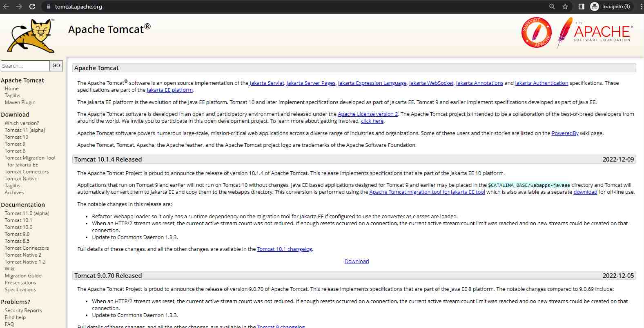Viewport: 644px width, 328px height.
Task: Open Tomcat 9.0 documentation link
Action: (x=17, y=234)
